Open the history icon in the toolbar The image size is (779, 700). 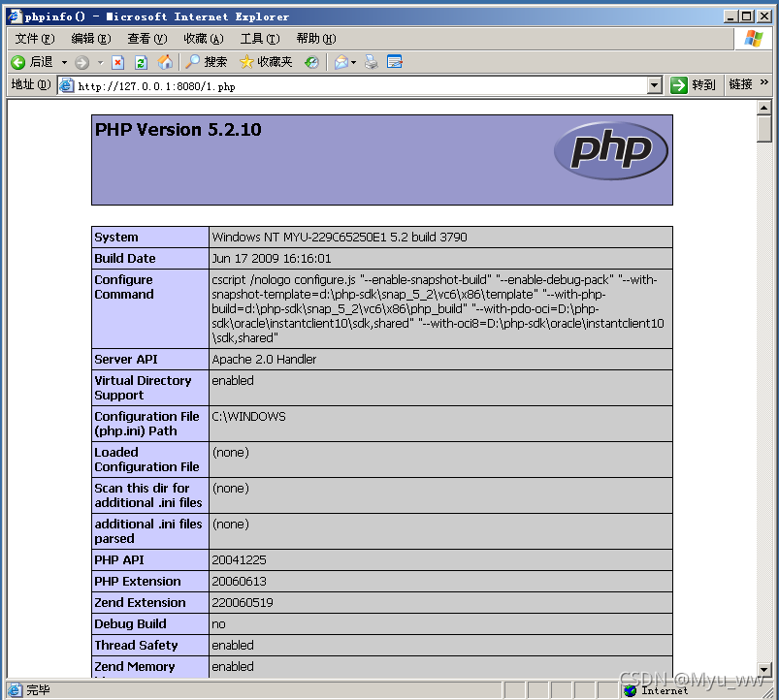[x=311, y=62]
